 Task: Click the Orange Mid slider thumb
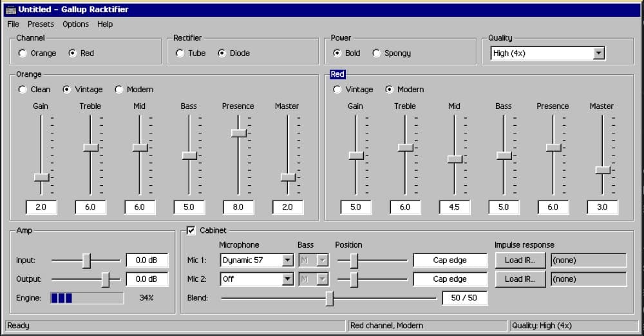[x=140, y=148]
